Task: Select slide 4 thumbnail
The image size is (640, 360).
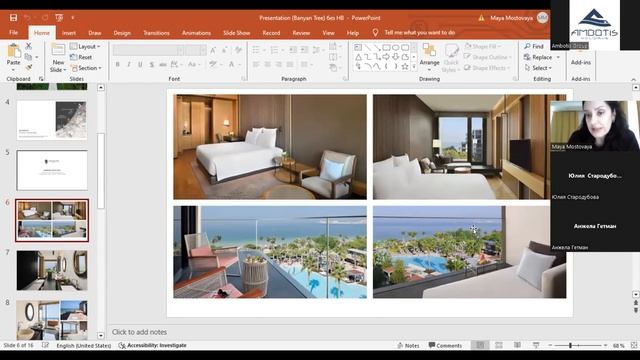Action: 52,120
